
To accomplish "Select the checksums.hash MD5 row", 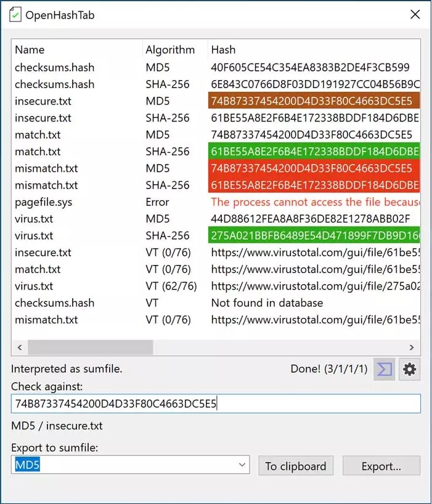I will (x=54, y=67).
